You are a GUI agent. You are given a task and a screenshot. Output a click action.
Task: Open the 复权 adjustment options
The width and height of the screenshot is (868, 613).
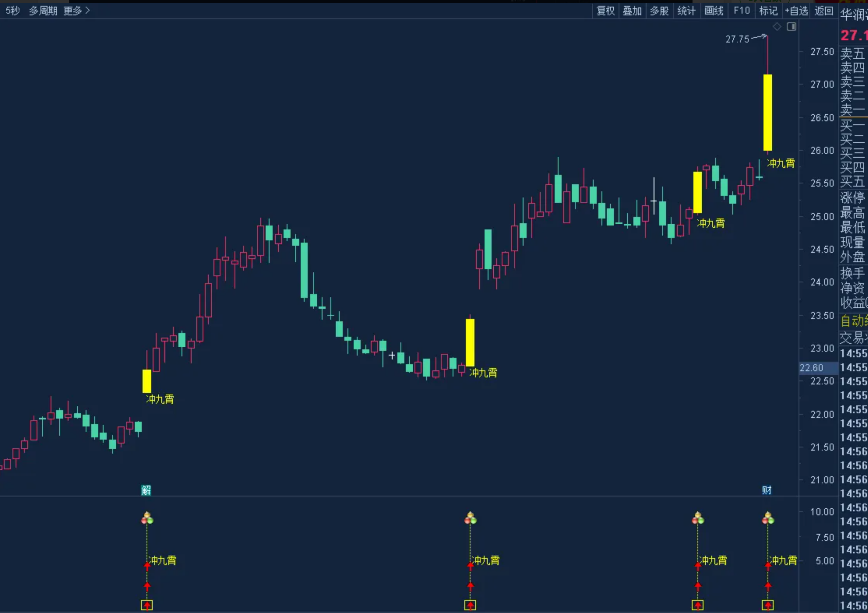pyautogui.click(x=605, y=11)
